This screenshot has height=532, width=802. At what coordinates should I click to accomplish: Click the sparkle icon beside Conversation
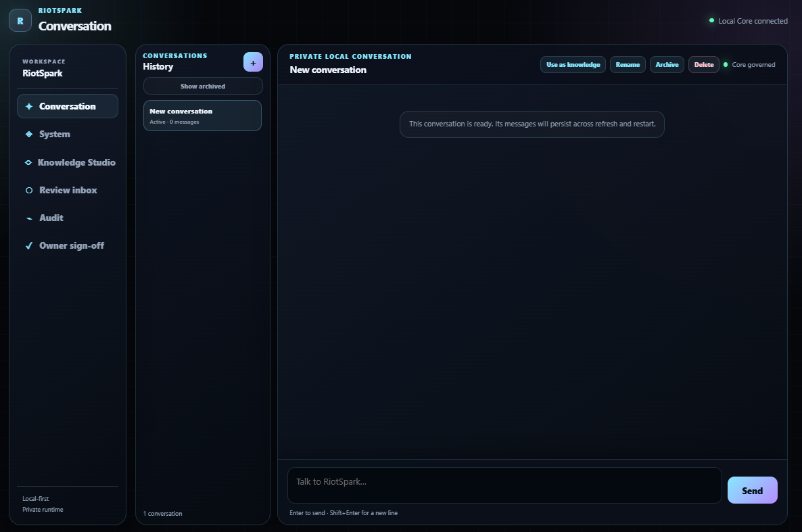coord(29,106)
